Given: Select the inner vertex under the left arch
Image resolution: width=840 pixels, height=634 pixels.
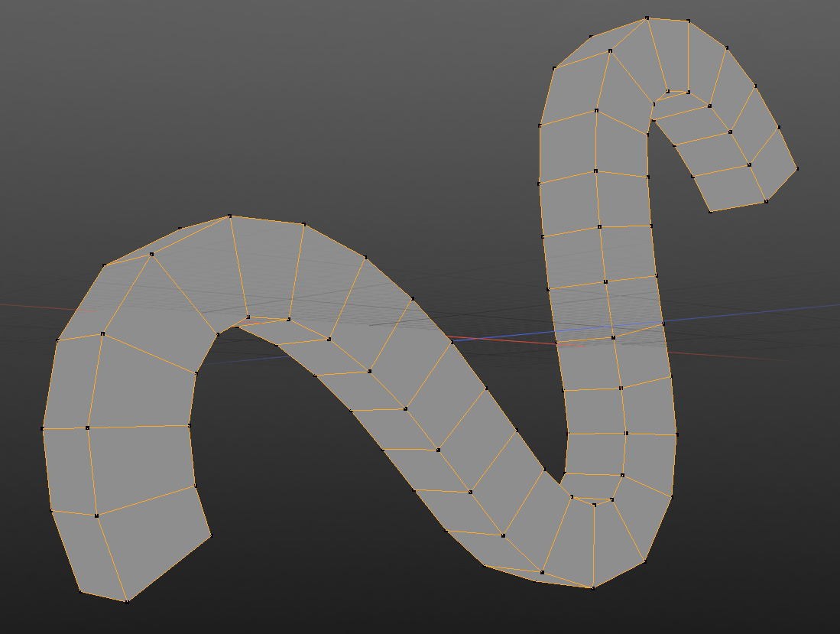Looking at the screenshot, I should tap(218, 333).
